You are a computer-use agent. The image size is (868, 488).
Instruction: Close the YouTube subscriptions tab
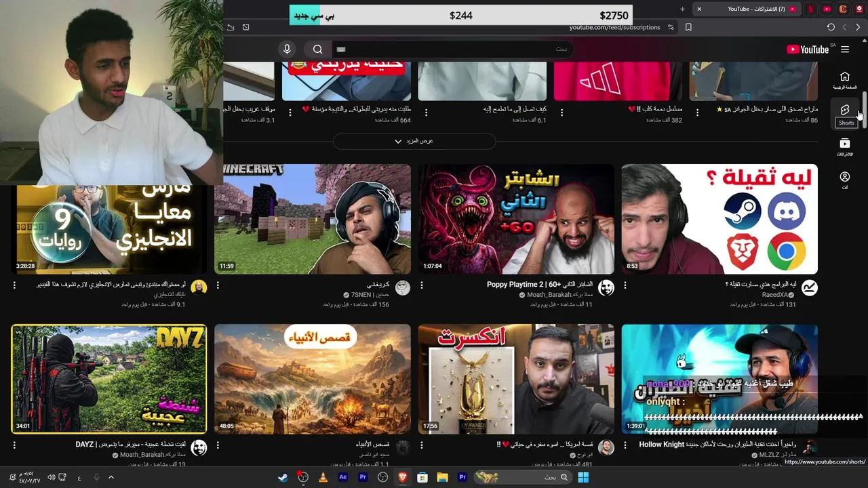tap(699, 9)
